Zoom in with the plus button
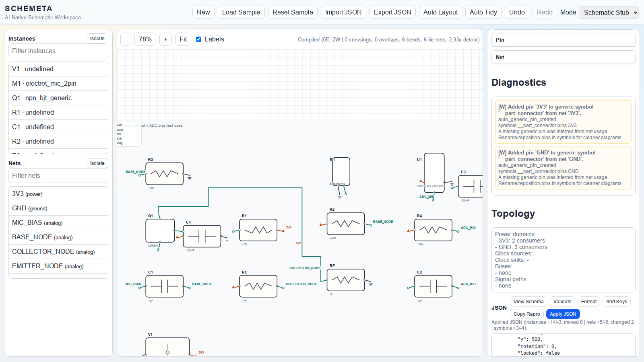This screenshot has width=644, height=362. point(165,39)
